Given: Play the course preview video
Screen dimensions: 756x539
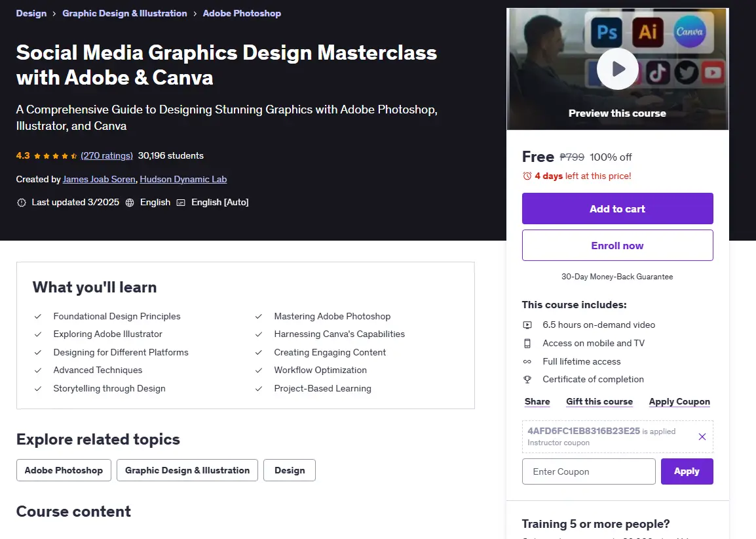Looking at the screenshot, I should pyautogui.click(x=618, y=69).
